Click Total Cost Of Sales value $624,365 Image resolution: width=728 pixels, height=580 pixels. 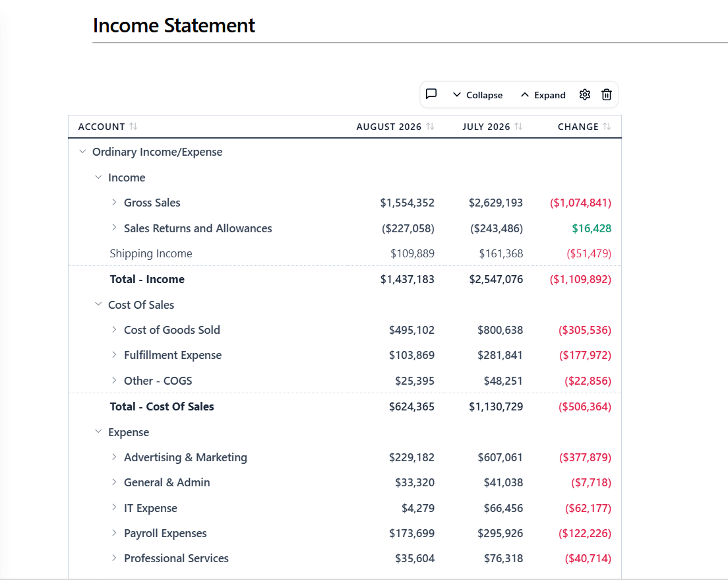(x=412, y=406)
